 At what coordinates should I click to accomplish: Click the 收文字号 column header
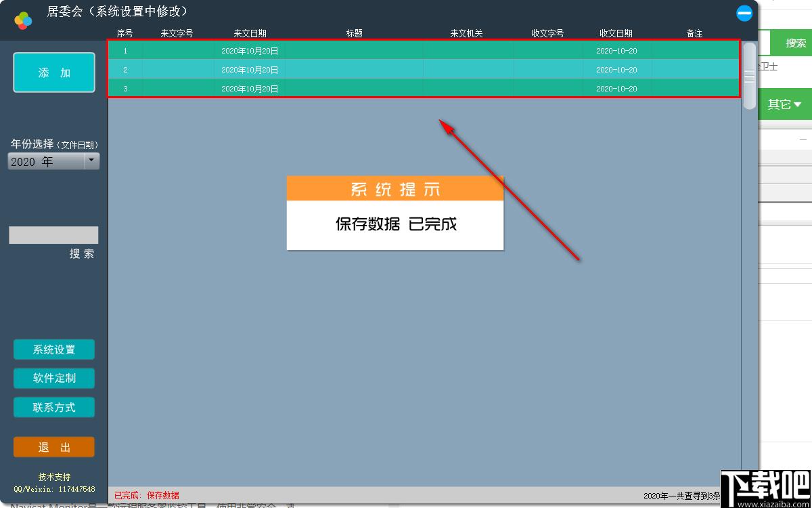tap(547, 33)
